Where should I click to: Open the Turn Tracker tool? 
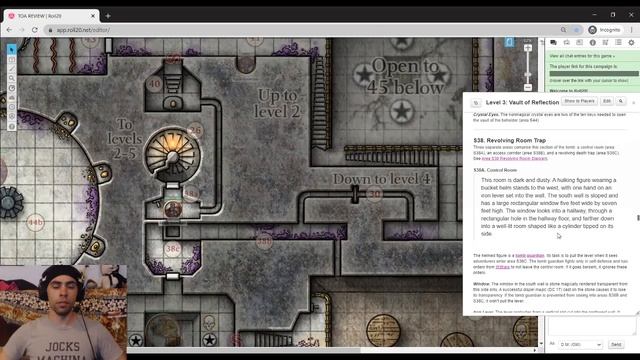(x=11, y=107)
